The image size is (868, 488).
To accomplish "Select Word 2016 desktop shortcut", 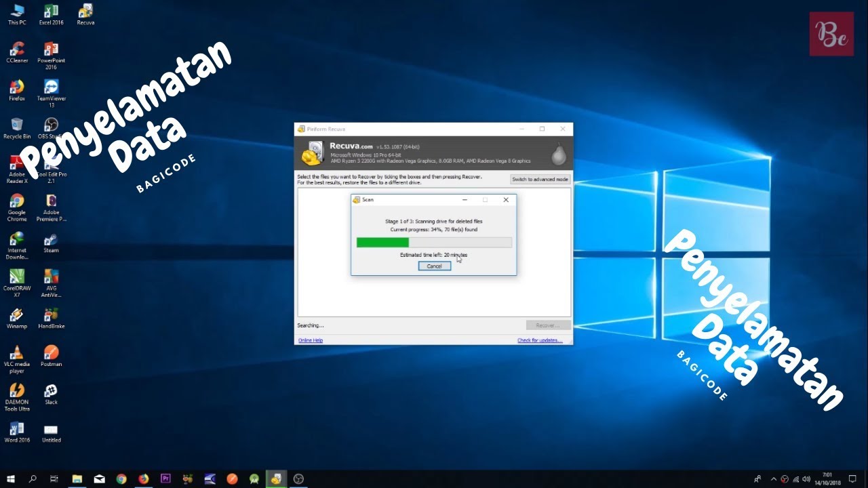I will 17,432.
